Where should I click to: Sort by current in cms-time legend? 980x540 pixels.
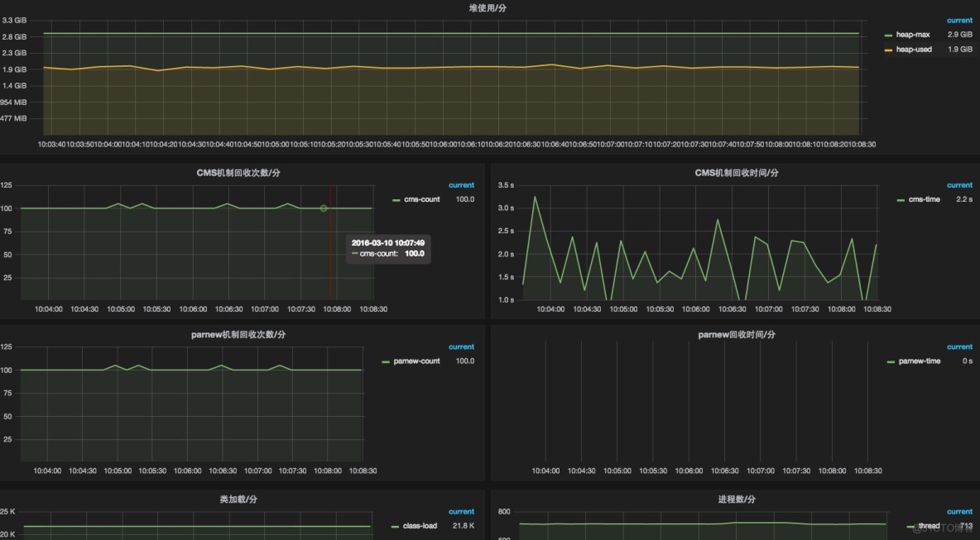tap(959, 185)
